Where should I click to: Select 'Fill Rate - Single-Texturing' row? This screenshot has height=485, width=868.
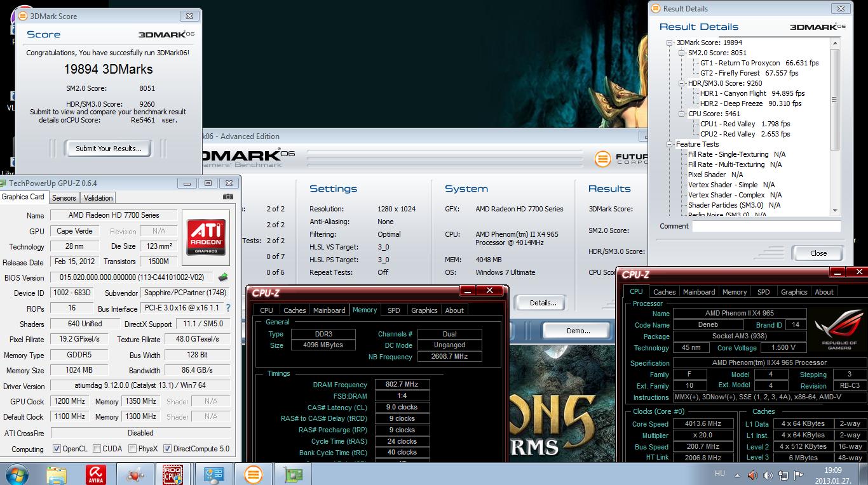coord(737,154)
